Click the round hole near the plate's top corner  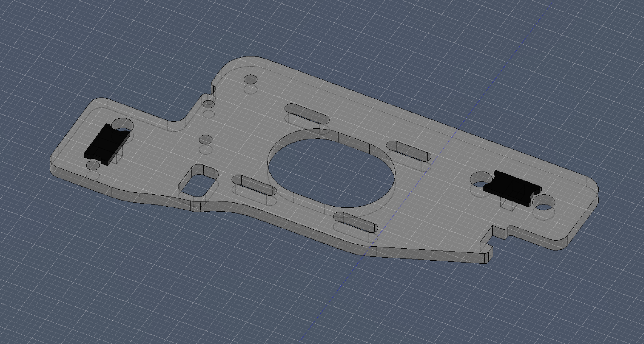pyautogui.click(x=251, y=79)
